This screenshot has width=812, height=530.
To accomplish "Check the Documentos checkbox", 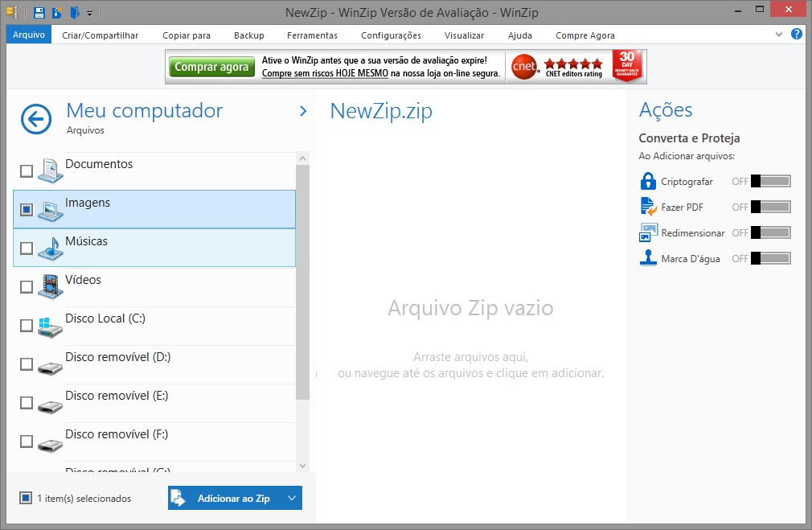I will coord(27,171).
